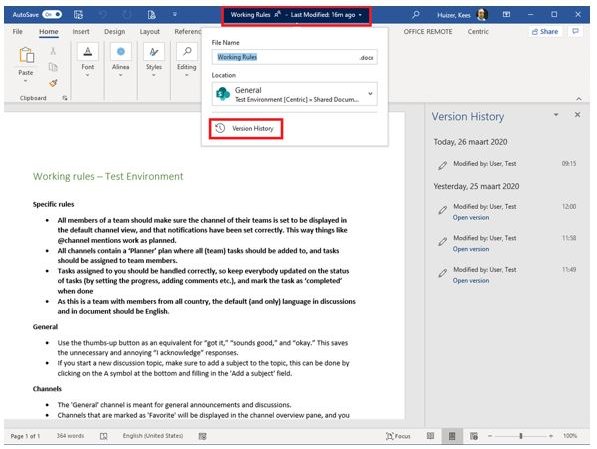Select the Home ribbon tab
Image resolution: width=597 pixels, height=449 pixels.
[49, 31]
